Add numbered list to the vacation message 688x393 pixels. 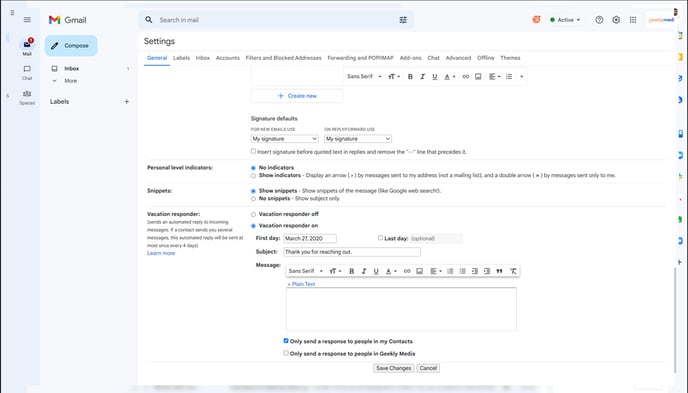tap(450, 271)
